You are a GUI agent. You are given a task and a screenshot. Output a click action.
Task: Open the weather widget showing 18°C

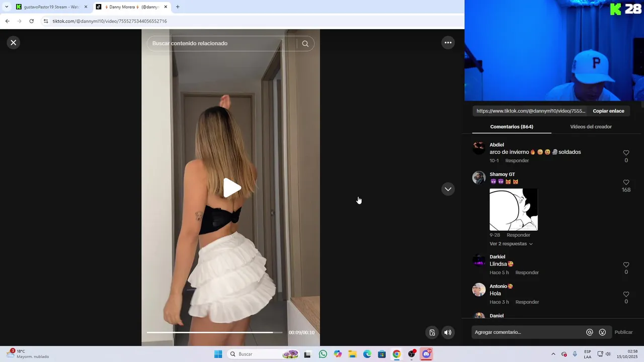[x=28, y=354]
